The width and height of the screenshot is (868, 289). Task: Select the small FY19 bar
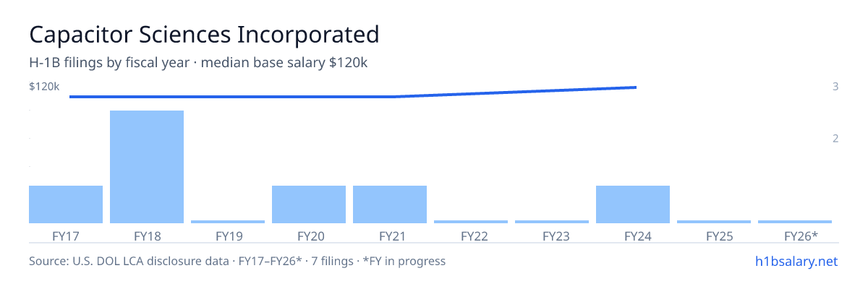[228, 222]
